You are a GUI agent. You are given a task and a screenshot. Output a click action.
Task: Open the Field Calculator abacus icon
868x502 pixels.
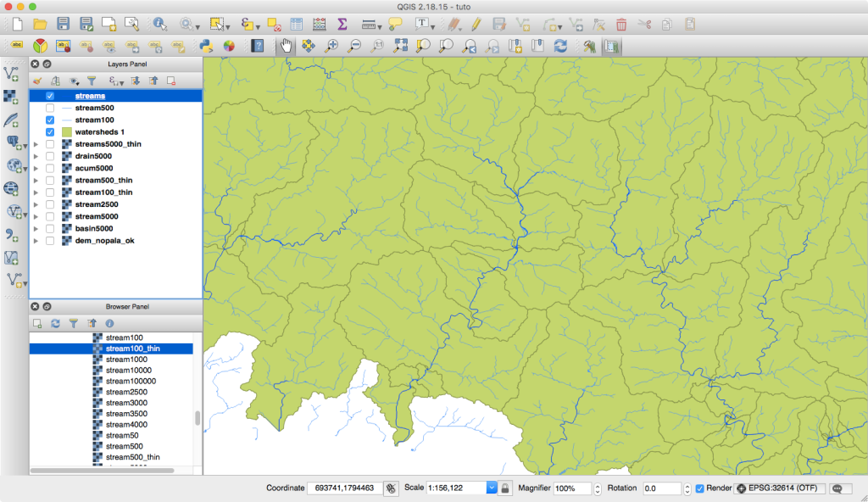point(319,24)
